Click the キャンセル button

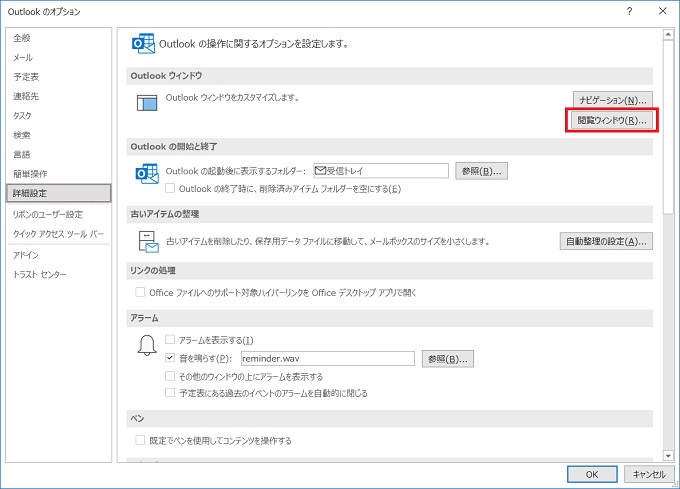(x=649, y=474)
